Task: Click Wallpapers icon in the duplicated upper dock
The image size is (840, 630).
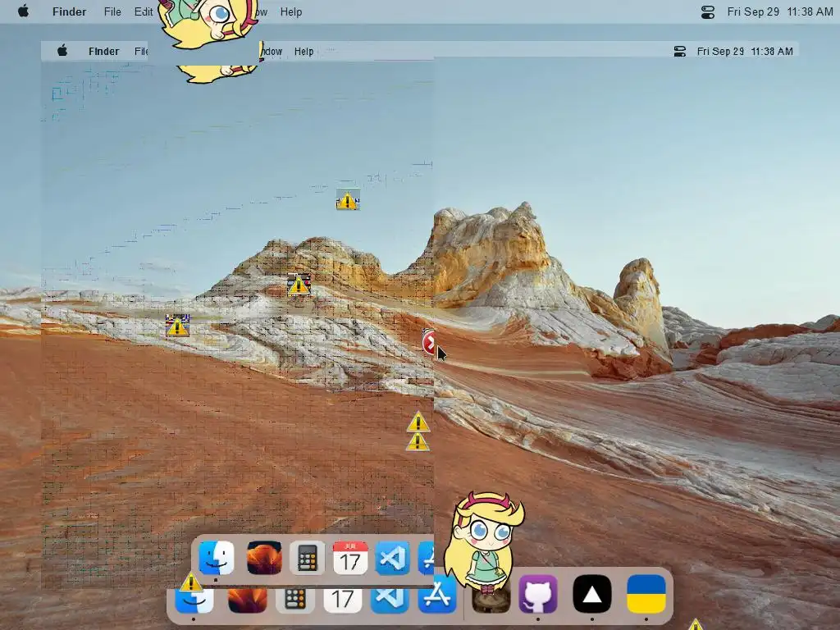Action: (264, 558)
